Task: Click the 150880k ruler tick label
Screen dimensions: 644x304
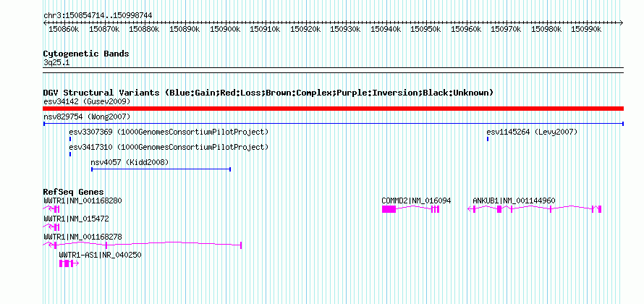Action: pos(144,29)
